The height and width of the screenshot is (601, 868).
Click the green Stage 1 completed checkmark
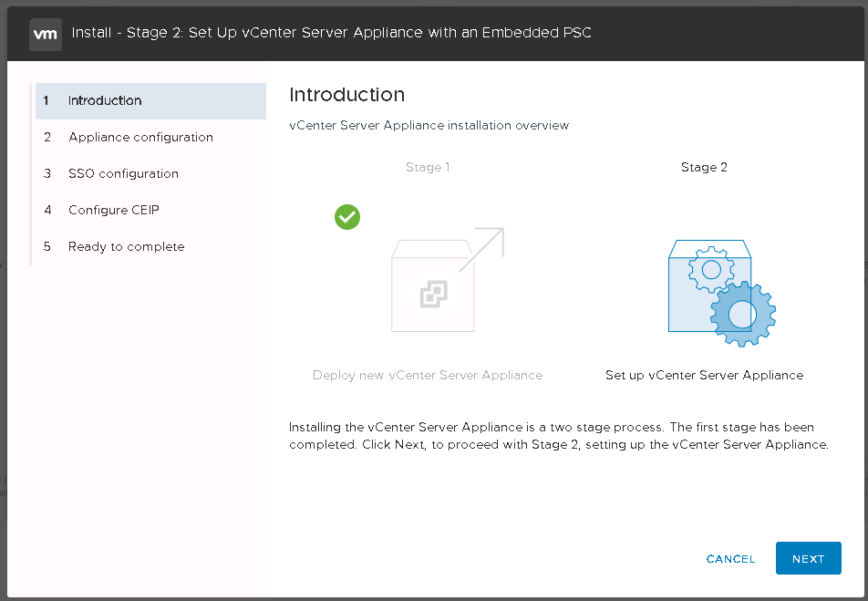coord(347,217)
